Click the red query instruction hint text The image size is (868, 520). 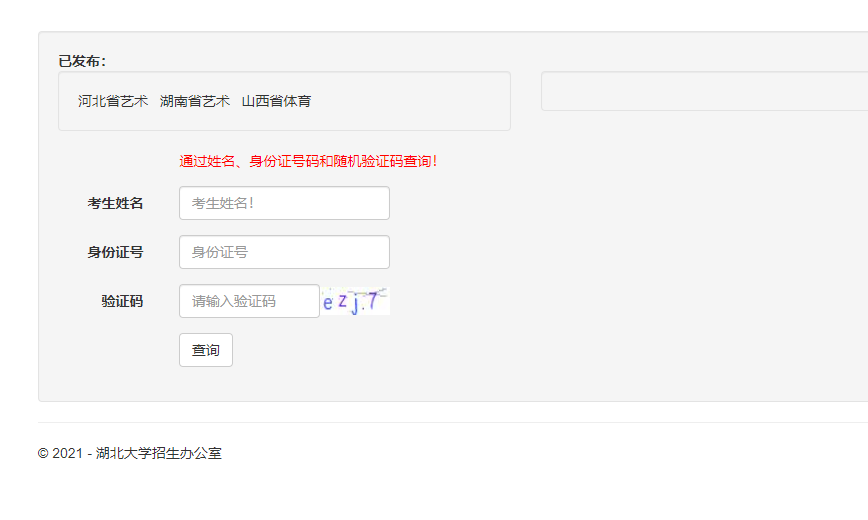308,161
